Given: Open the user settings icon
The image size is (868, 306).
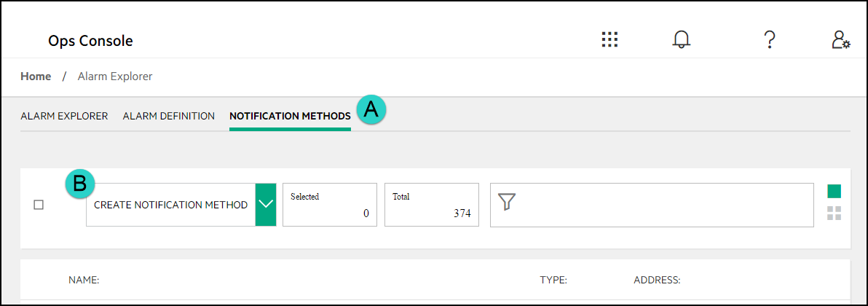Looking at the screenshot, I should [840, 40].
